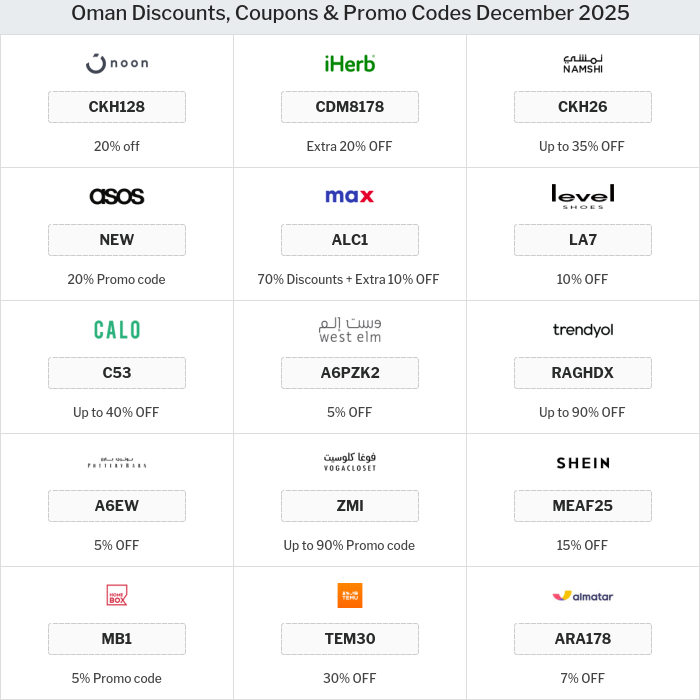The width and height of the screenshot is (700, 700).
Task: Click the iHerb logo
Action: [350, 64]
